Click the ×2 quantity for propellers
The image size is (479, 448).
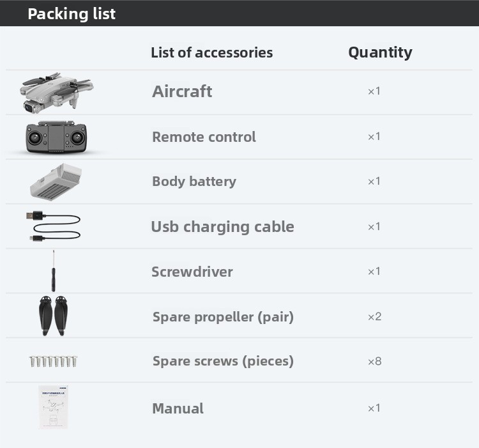[374, 316]
